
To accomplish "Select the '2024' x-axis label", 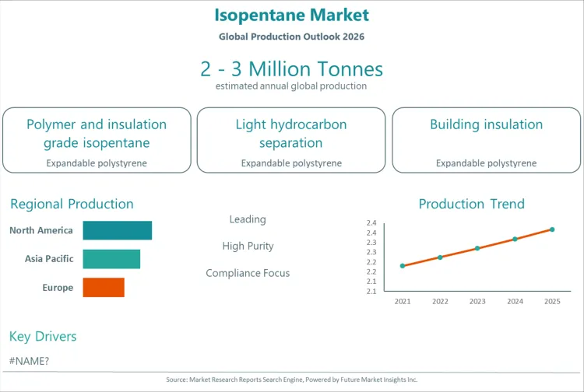I will pyautogui.click(x=515, y=301).
